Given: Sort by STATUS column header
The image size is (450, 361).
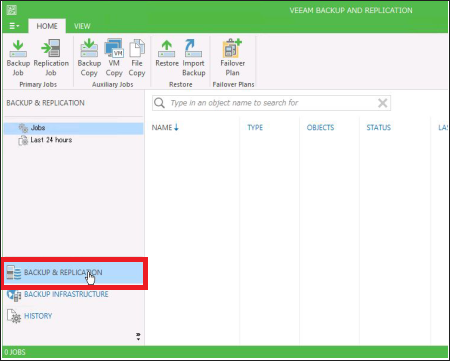Looking at the screenshot, I should click(x=379, y=127).
